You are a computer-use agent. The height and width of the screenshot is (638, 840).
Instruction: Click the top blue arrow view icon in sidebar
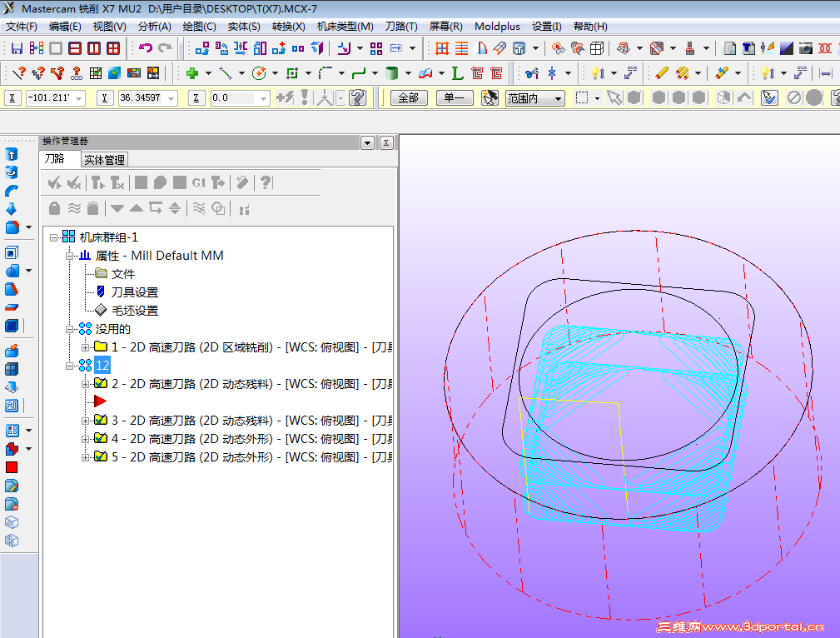coord(12,154)
